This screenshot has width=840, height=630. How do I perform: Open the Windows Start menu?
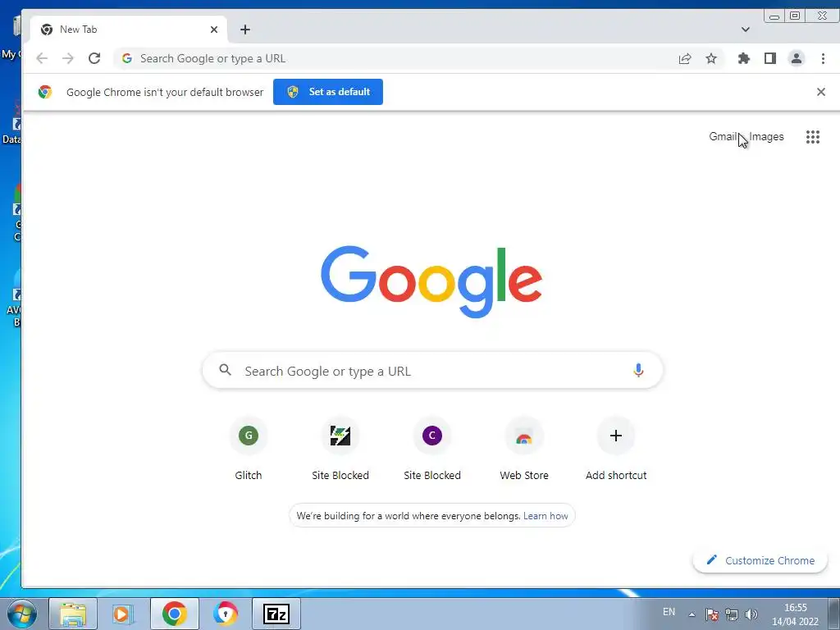tap(22, 614)
